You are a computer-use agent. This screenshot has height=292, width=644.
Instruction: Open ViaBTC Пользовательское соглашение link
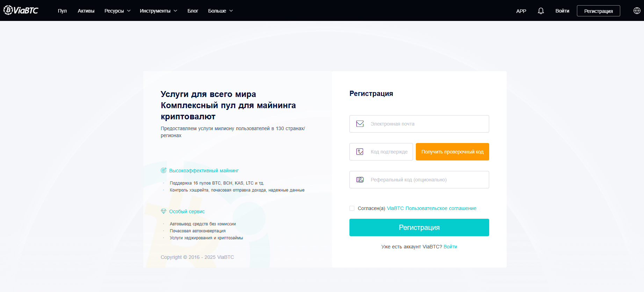point(432,208)
